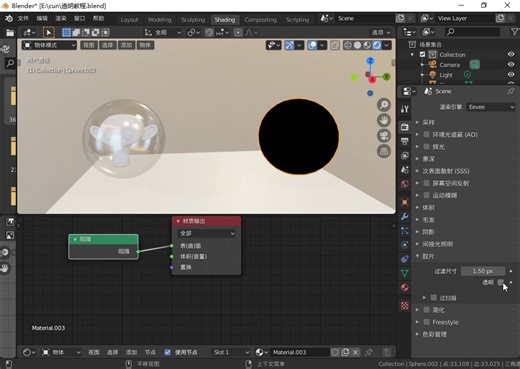The height and width of the screenshot is (369, 520).
Task: Open Modifiers wrench properties tab
Action: point(405,216)
